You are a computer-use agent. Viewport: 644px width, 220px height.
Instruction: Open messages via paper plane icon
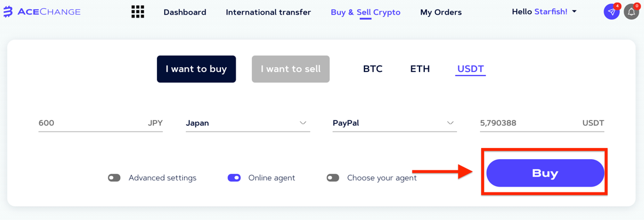pos(612,12)
